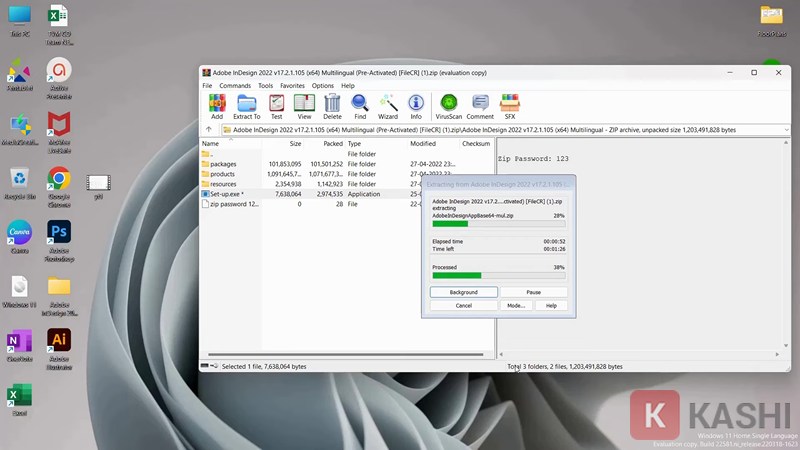Click the file list horizontal scrollbar
Image resolution: width=800 pixels, height=450 pixels.
[x=345, y=354]
